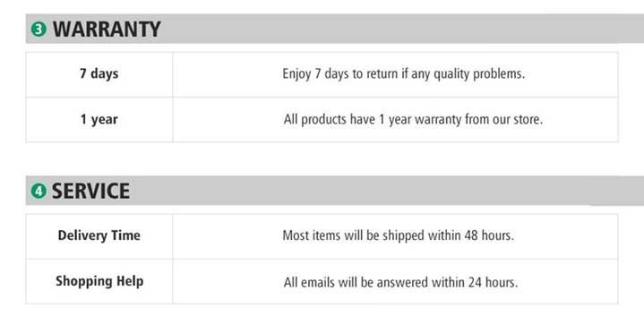Click the 'Delivery Time' row label
The height and width of the screenshot is (325, 644).
pyautogui.click(x=99, y=235)
